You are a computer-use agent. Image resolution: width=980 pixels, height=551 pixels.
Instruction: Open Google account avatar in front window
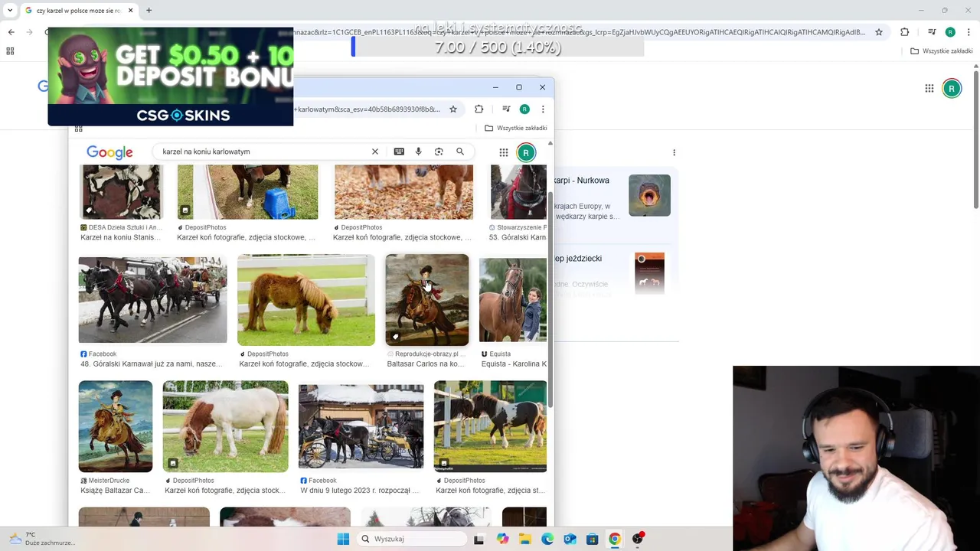pos(526,152)
